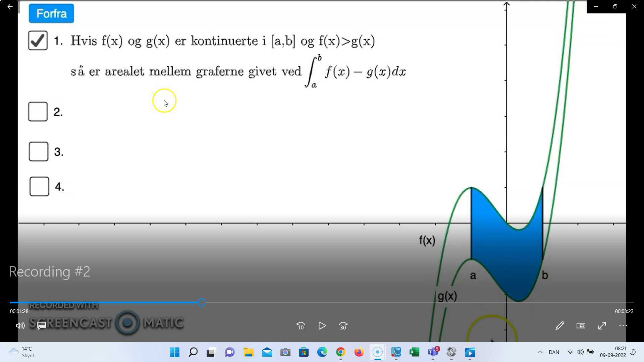Skip back 10 seconds
Viewport: 644px width, 362px height.
point(301,326)
